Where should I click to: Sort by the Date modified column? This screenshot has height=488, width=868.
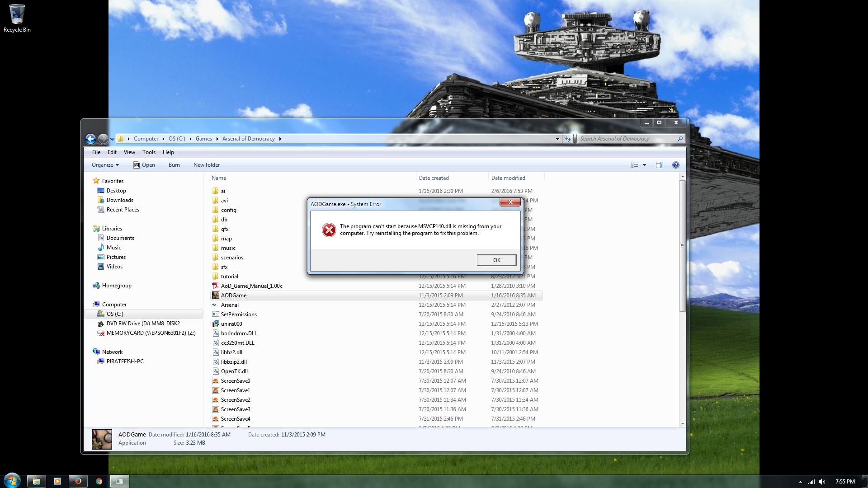[508, 178]
